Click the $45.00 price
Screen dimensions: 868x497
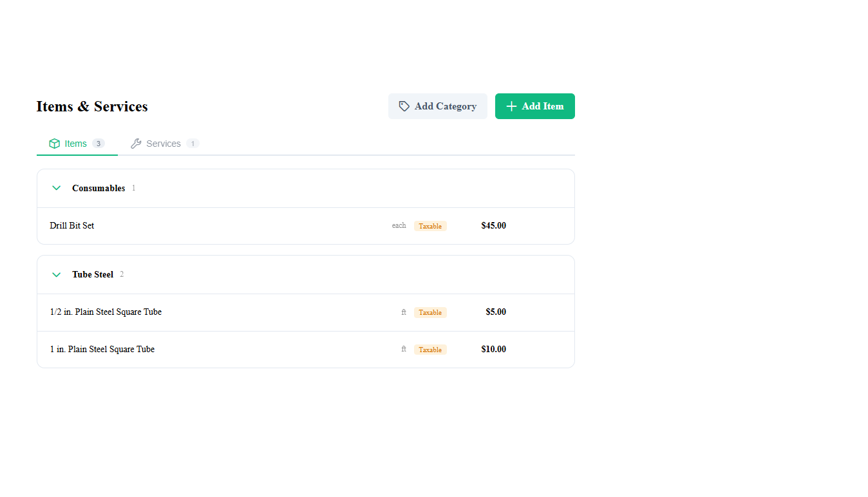coord(494,226)
